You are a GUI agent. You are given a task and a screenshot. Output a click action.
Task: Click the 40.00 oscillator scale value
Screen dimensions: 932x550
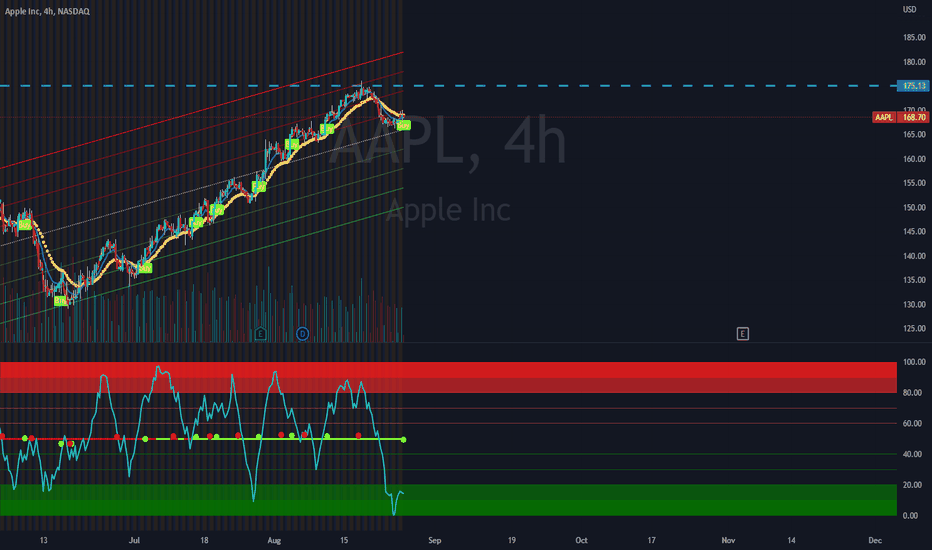click(914, 454)
